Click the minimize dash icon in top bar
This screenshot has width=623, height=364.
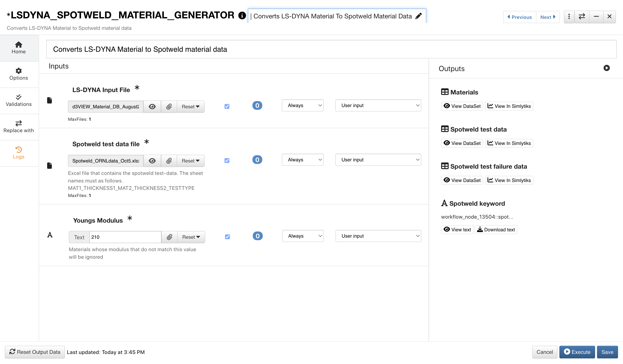click(596, 17)
